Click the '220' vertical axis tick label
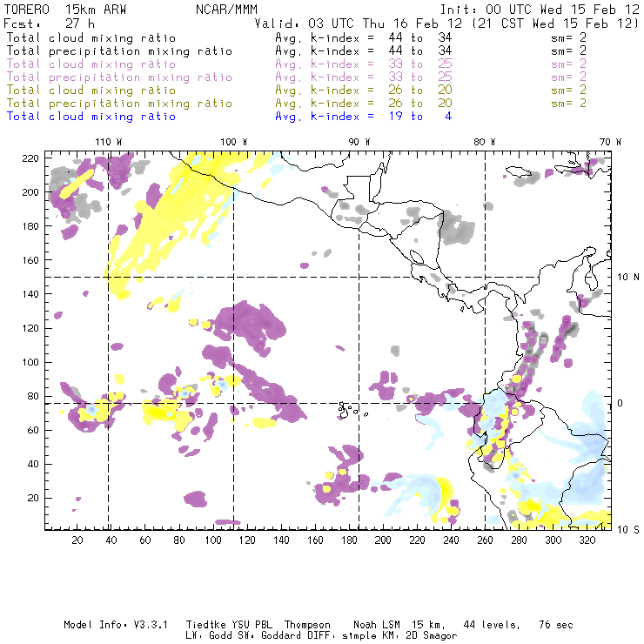Image resolution: width=644 pixels, height=644 pixels. tap(30, 158)
